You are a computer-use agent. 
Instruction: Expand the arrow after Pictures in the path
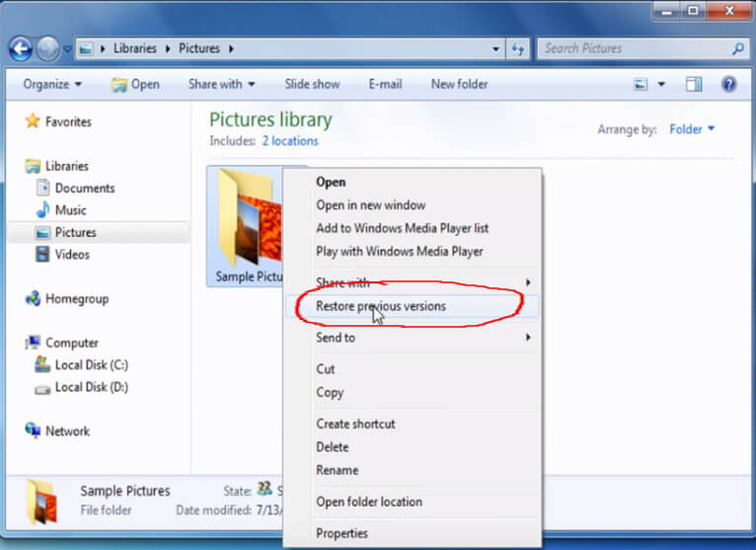pyautogui.click(x=231, y=48)
